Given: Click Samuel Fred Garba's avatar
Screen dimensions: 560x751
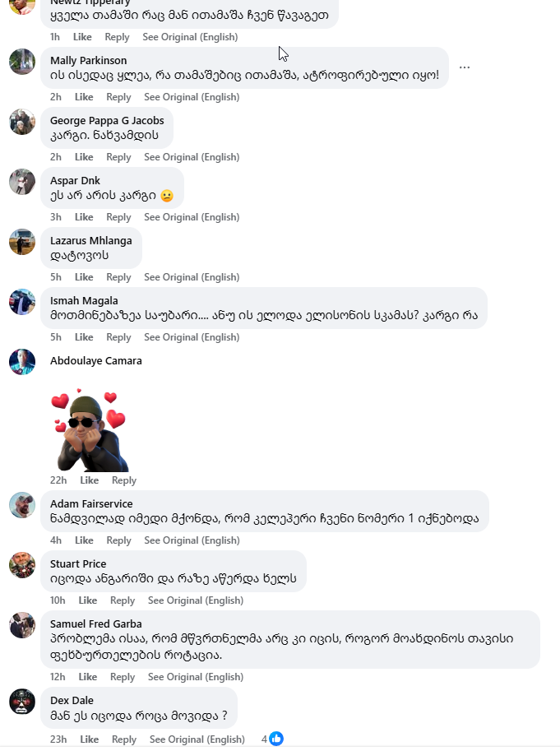Looking at the screenshot, I should click(22, 625).
